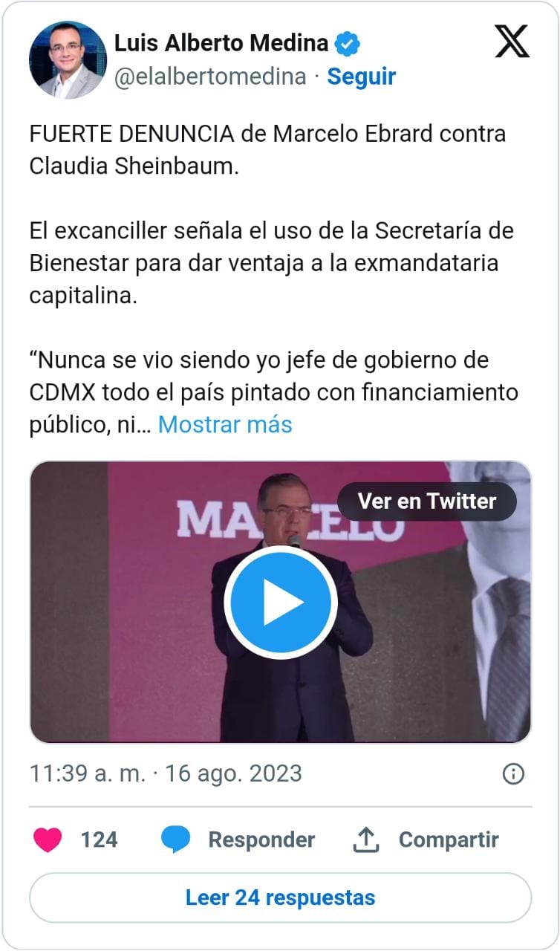The width and height of the screenshot is (560, 951).
Task: Click the video thumbnail showing MARCELO banner
Action: tap(281, 603)
